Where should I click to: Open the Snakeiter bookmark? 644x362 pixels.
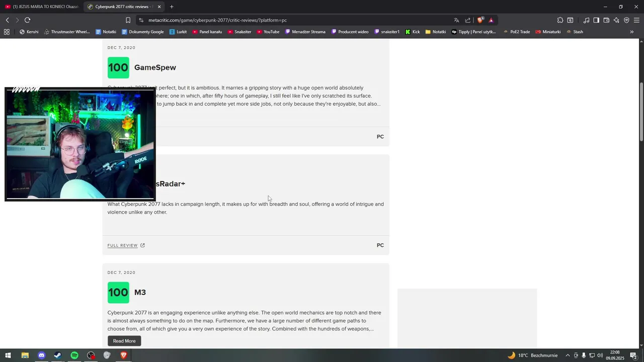point(239,32)
